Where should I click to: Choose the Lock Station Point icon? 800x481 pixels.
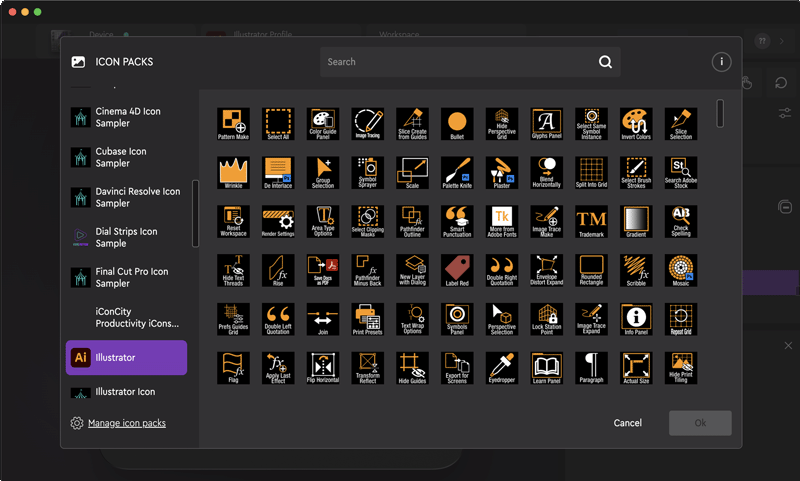[x=547, y=319]
